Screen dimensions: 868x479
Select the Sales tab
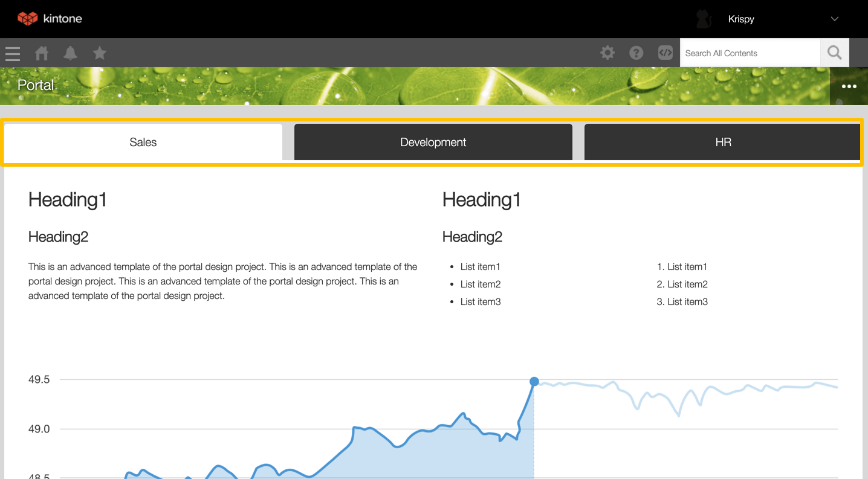(143, 142)
